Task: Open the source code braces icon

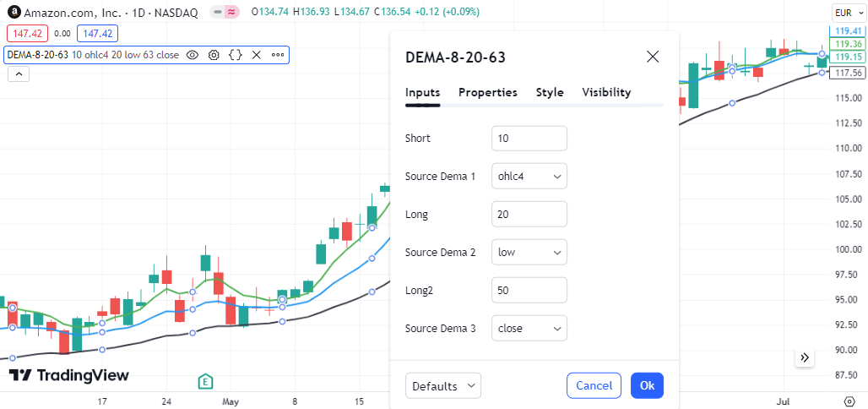Action: 236,55
